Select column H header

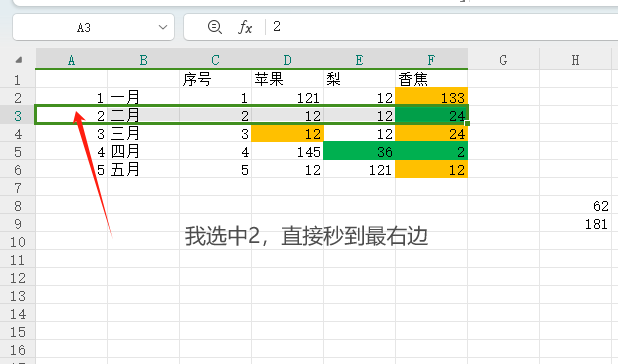pyautogui.click(x=575, y=60)
